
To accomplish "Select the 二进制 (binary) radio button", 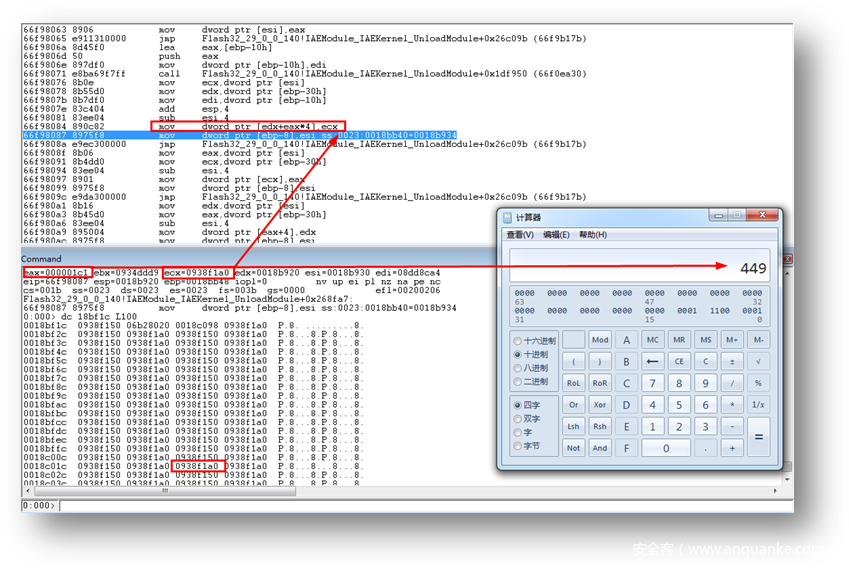I will 517,381.
